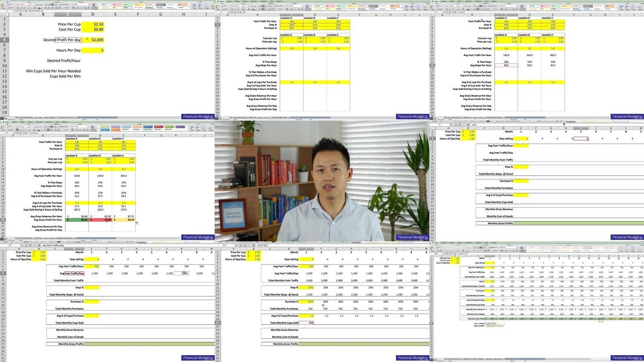Apply Comma style above the green profit sheet
Viewport: 644px width, 362px height.
[x=126, y=129]
